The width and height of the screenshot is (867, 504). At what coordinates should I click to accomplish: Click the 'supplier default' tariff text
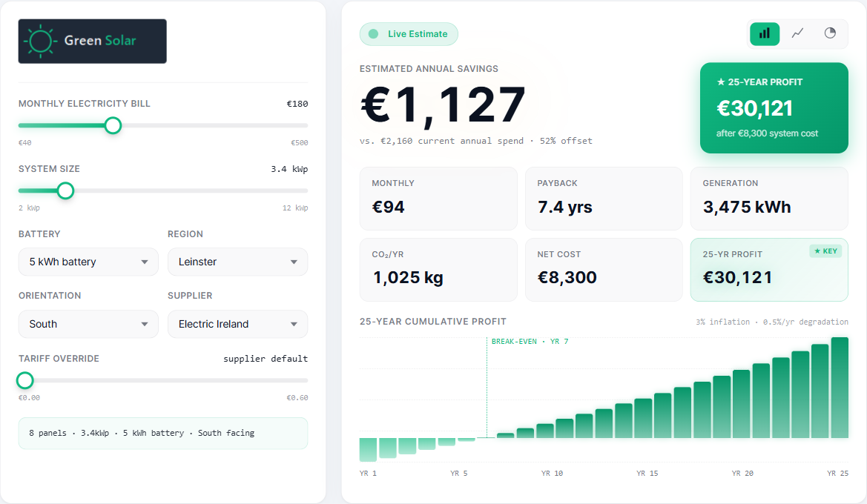(266, 359)
